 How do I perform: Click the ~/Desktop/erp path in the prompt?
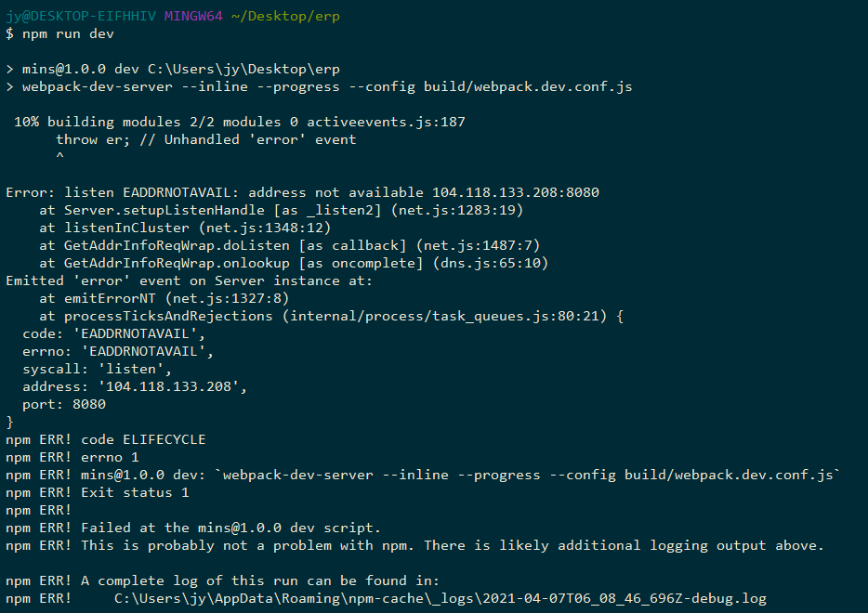point(285,16)
